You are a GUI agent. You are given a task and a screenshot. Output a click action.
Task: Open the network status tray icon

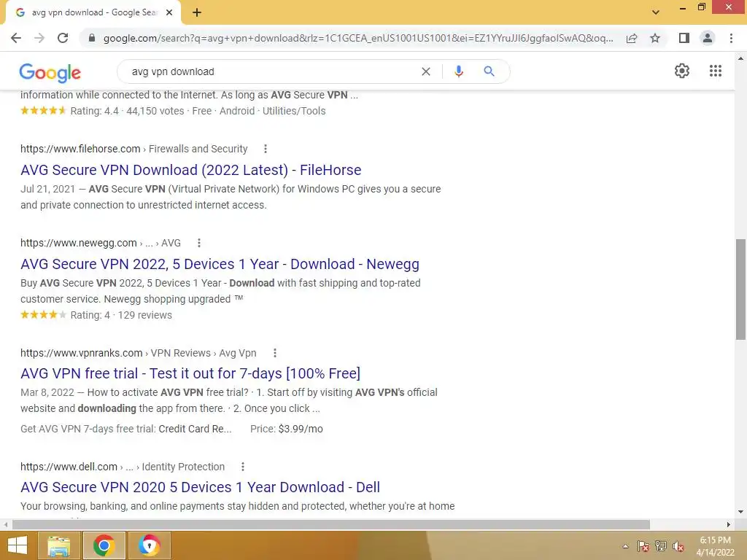pyautogui.click(x=661, y=547)
